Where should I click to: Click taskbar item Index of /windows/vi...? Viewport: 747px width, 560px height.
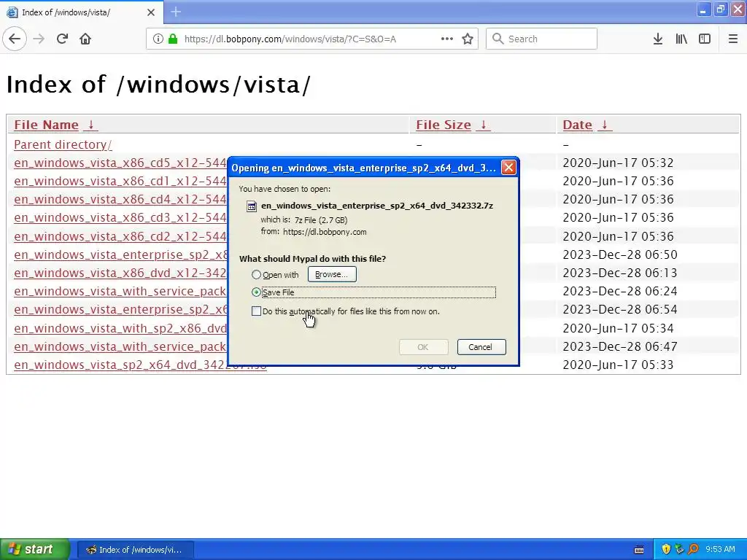point(135,550)
